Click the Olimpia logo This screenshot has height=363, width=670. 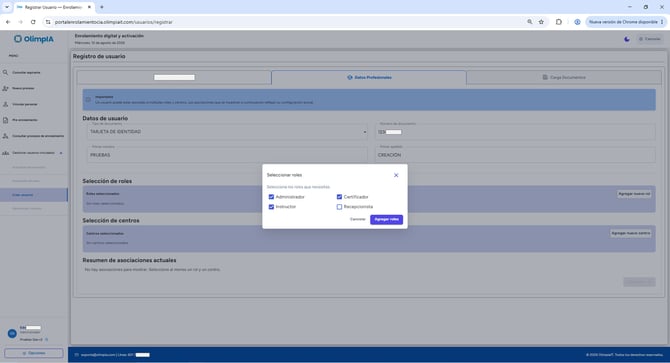click(34, 39)
